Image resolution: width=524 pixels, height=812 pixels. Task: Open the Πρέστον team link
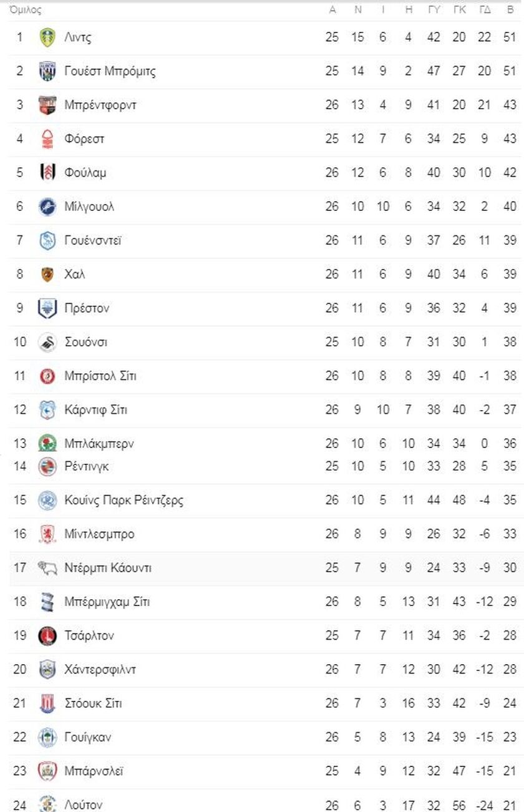(x=87, y=308)
